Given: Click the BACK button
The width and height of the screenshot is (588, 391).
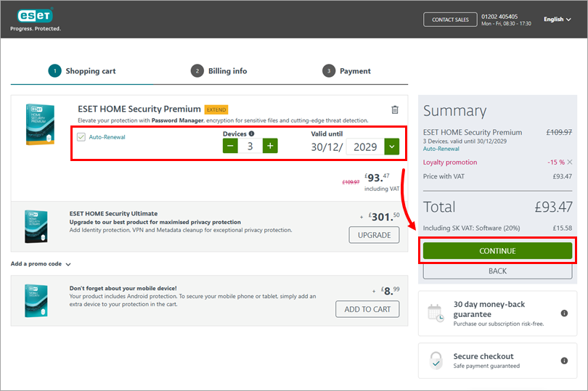Looking at the screenshot, I should click(498, 271).
